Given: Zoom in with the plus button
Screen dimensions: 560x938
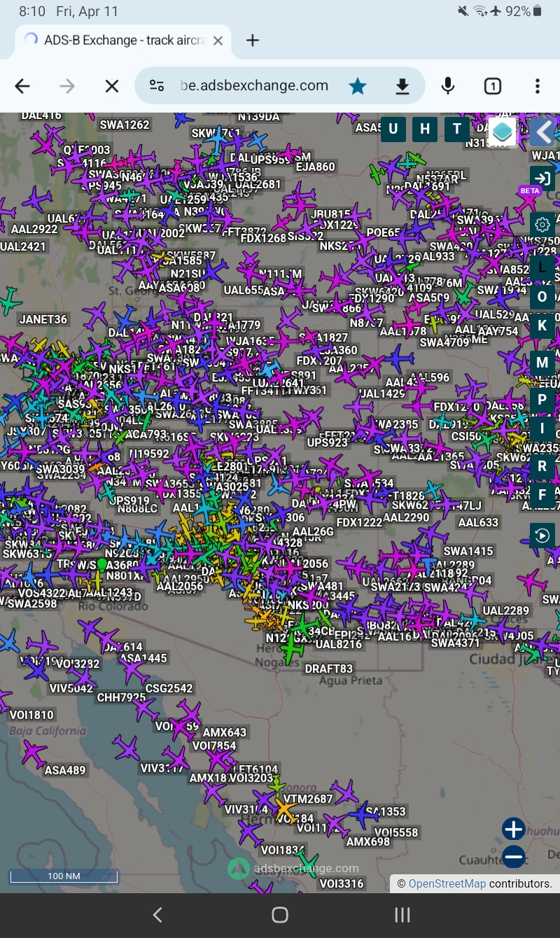Looking at the screenshot, I should [513, 829].
